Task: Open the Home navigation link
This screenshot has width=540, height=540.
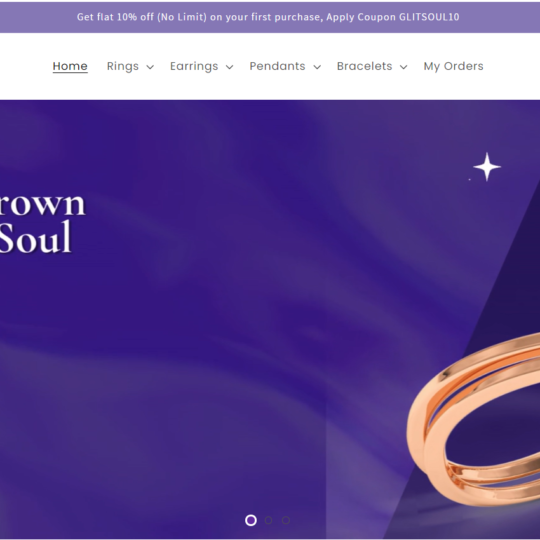Action: pyautogui.click(x=70, y=66)
